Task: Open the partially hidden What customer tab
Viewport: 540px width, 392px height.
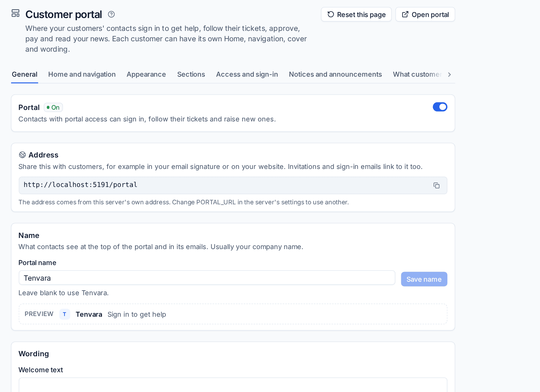Action: (417, 74)
